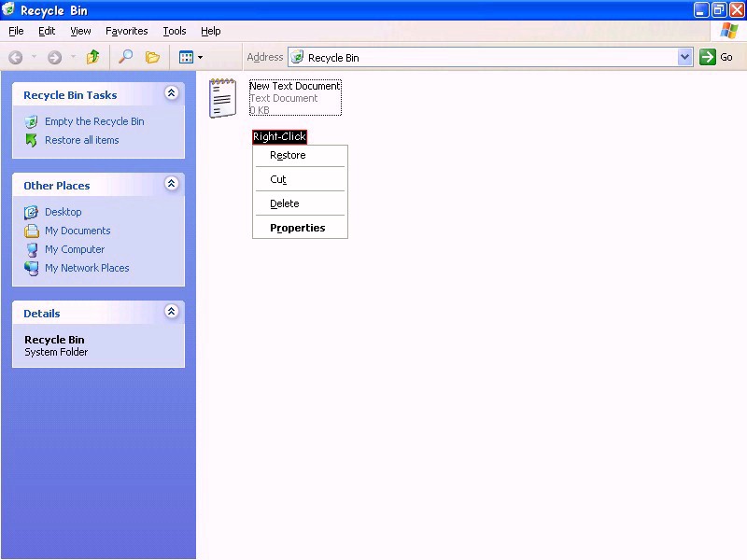Collapse the Other Places panel

[x=172, y=183]
